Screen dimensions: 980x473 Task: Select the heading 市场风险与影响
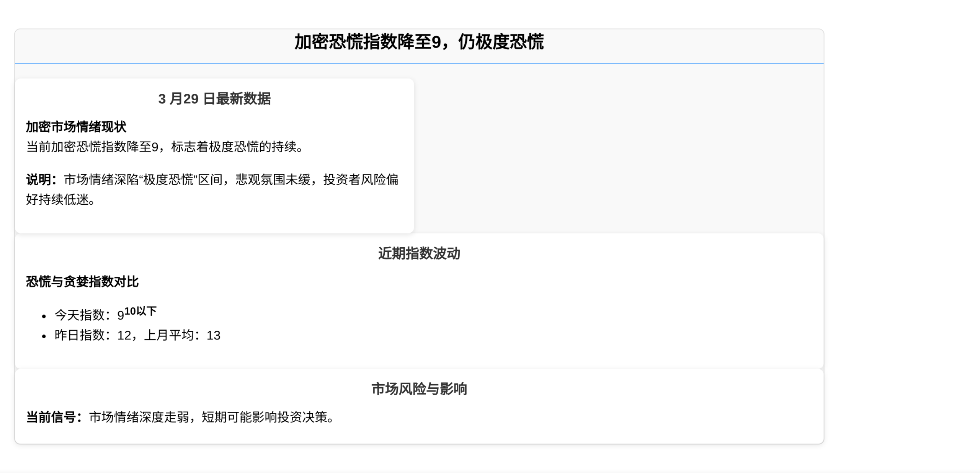pos(419,389)
